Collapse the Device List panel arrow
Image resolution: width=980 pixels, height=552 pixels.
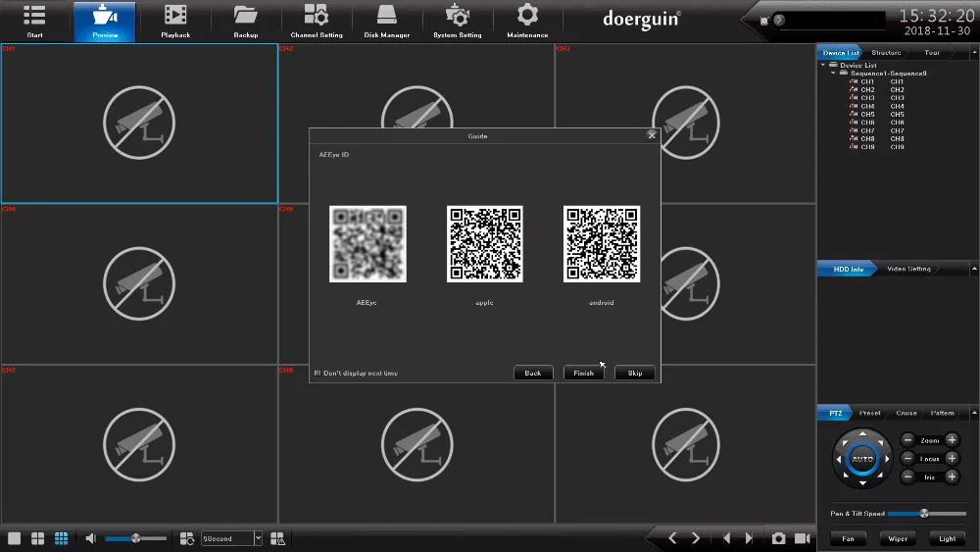pos(974,53)
